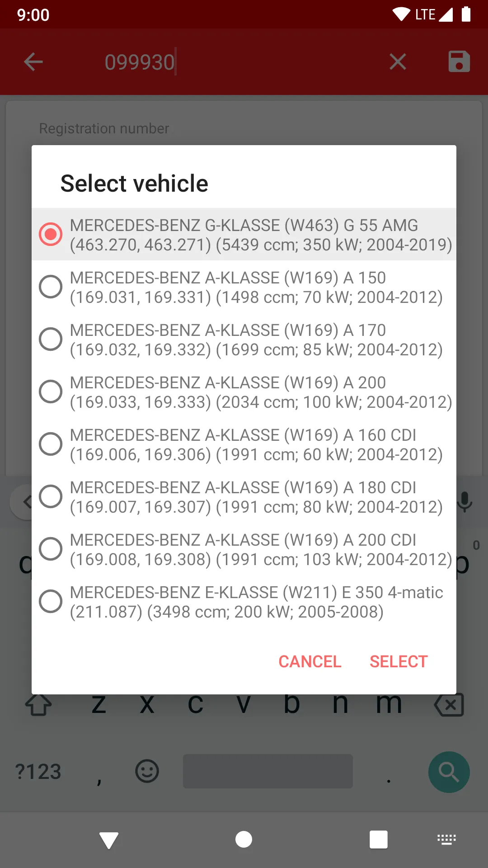Choose A-KLASSE A 150 radio option
Image resolution: width=488 pixels, height=868 pixels.
click(x=51, y=287)
